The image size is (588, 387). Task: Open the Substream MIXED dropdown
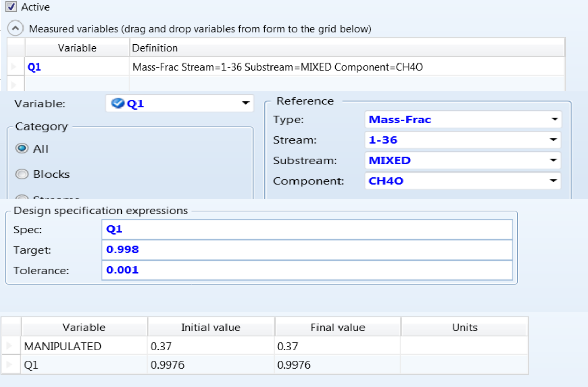tap(554, 160)
